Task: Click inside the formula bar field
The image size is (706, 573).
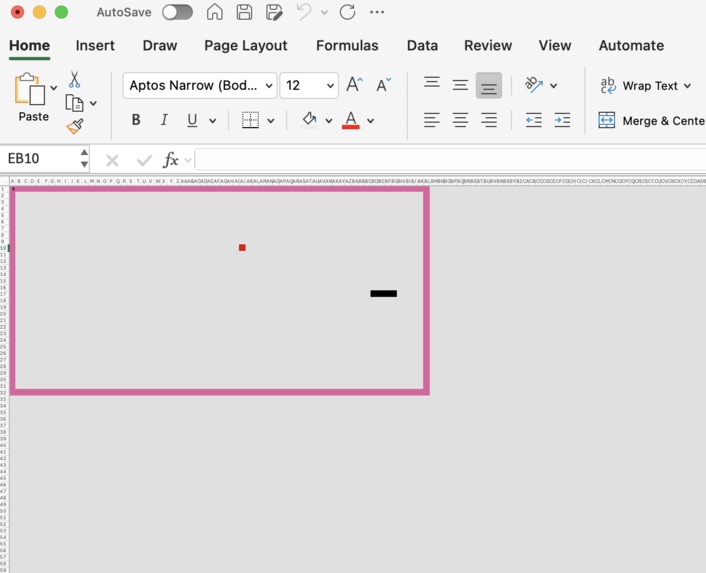Action: pyautogui.click(x=450, y=160)
